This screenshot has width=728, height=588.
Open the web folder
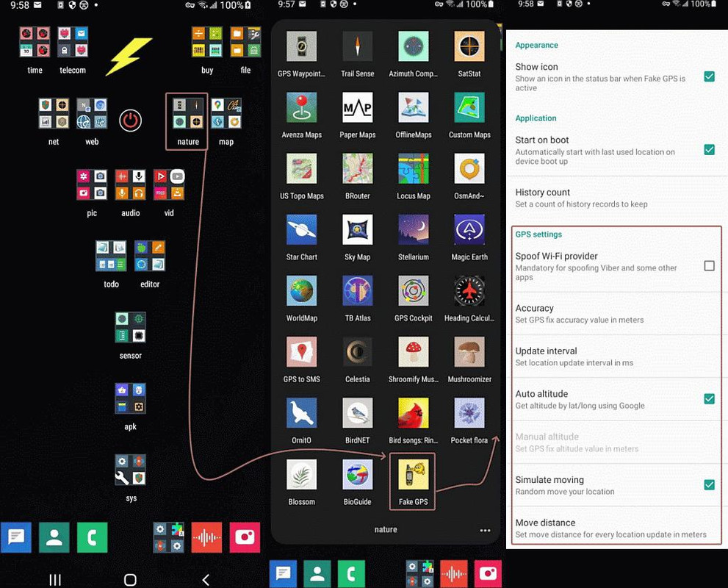(92, 113)
